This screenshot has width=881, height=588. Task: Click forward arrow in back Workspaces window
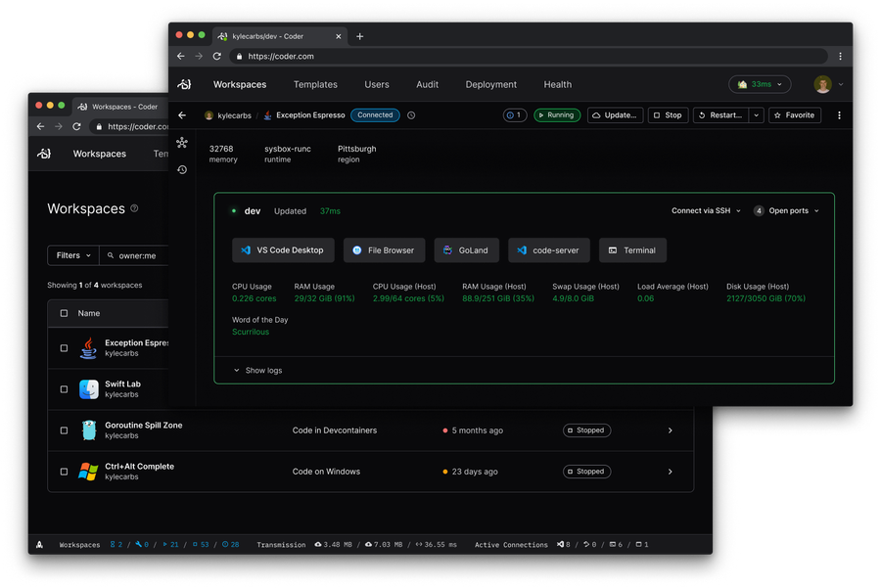(59, 127)
